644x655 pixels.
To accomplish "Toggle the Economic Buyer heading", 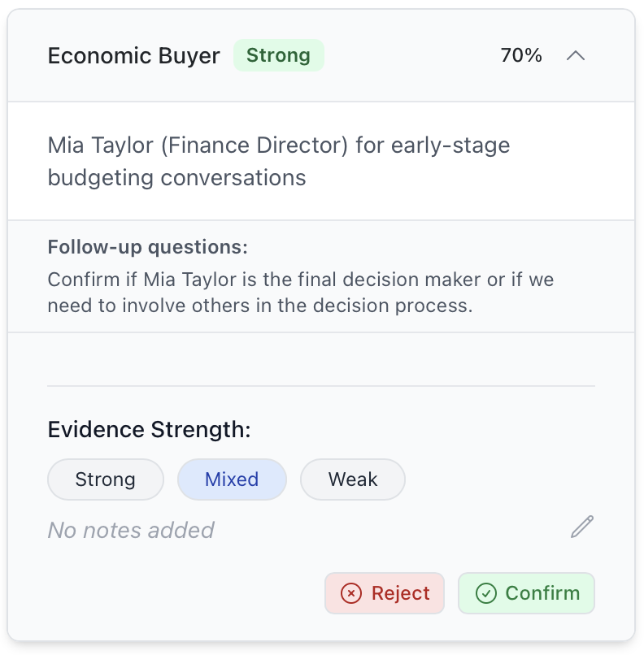I will [133, 56].
